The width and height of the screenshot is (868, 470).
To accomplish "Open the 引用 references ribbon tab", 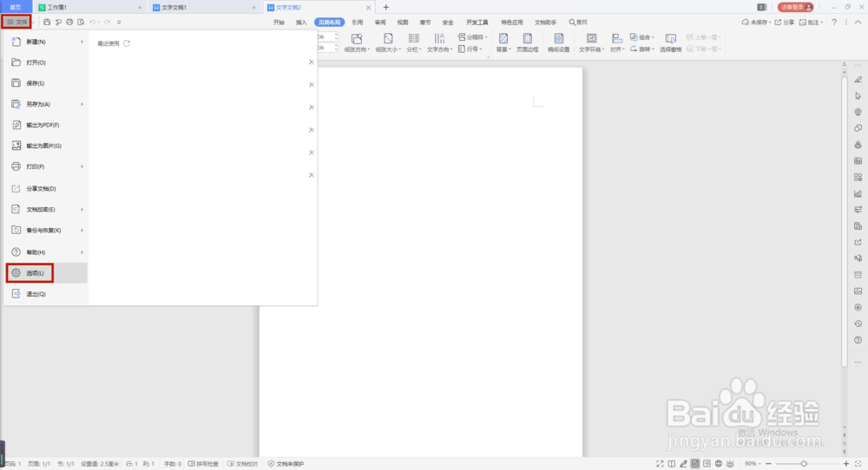I will click(358, 23).
